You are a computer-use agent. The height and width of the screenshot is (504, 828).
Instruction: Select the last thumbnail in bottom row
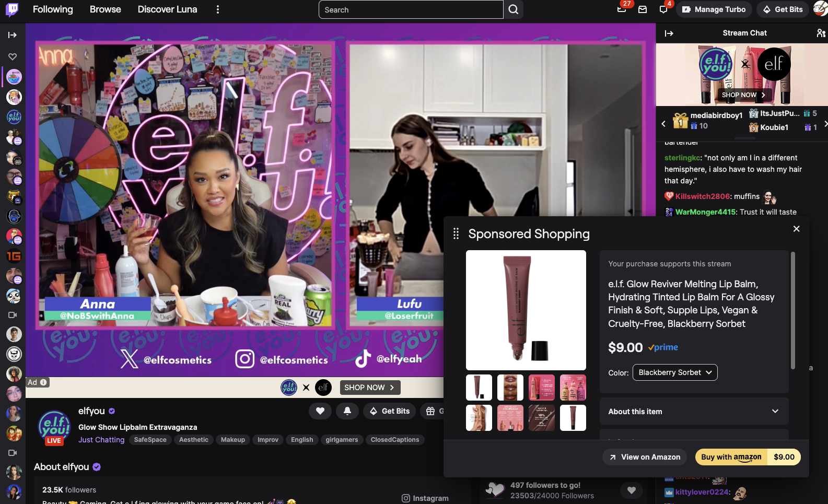(x=573, y=418)
